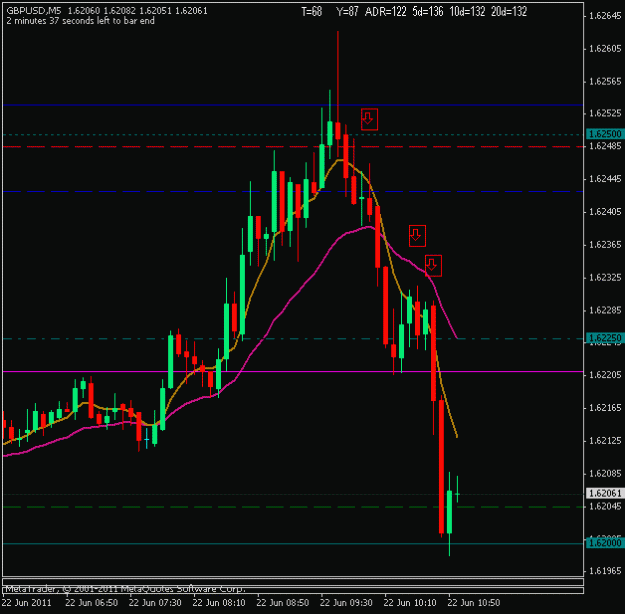Click the current price label on the price scale

(x=605, y=493)
